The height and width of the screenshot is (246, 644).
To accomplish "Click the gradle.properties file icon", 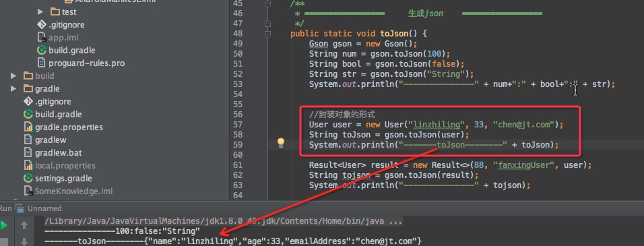I will [28, 127].
